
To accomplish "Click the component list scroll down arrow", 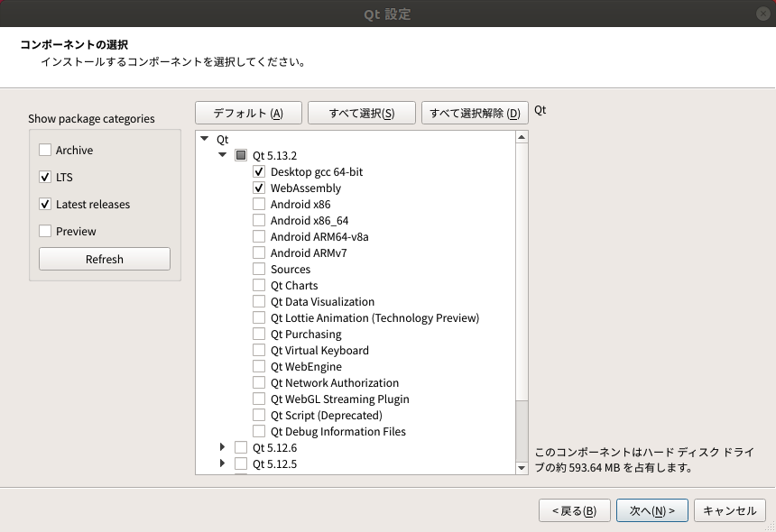I will click(x=522, y=468).
